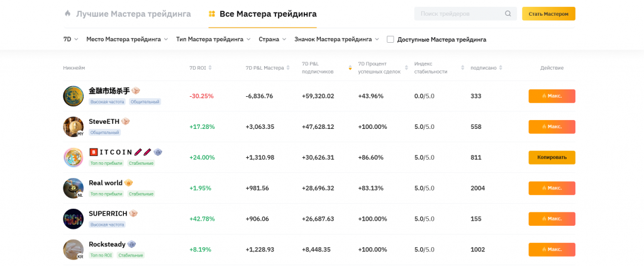Click Копировать button for BITCOIN trader
This screenshot has width=644, height=266.
(552, 157)
